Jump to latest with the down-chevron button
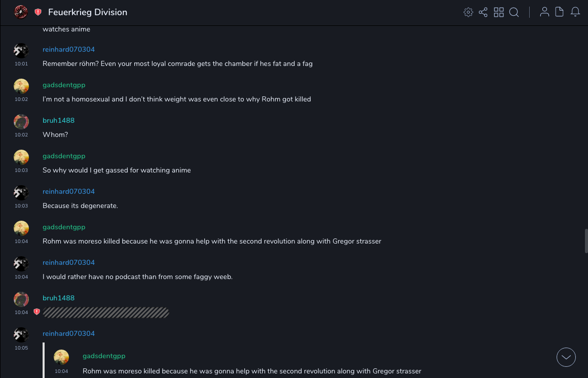Image resolution: width=588 pixels, height=378 pixels. tap(566, 357)
